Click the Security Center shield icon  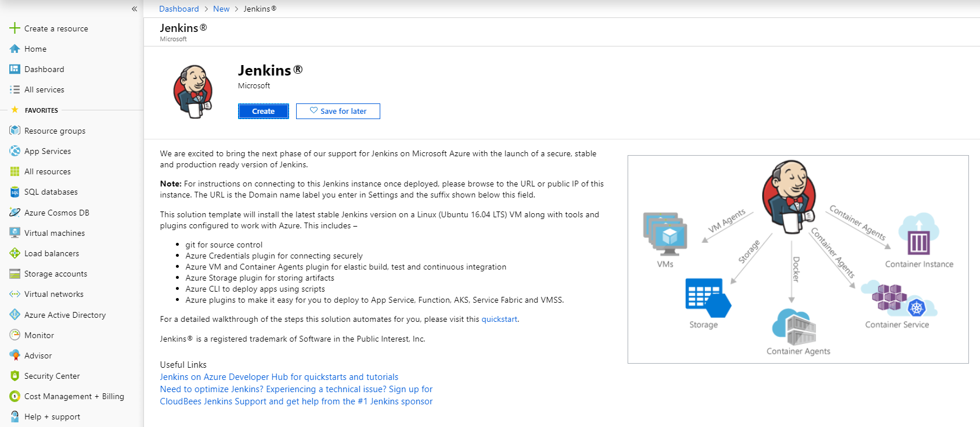tap(15, 376)
